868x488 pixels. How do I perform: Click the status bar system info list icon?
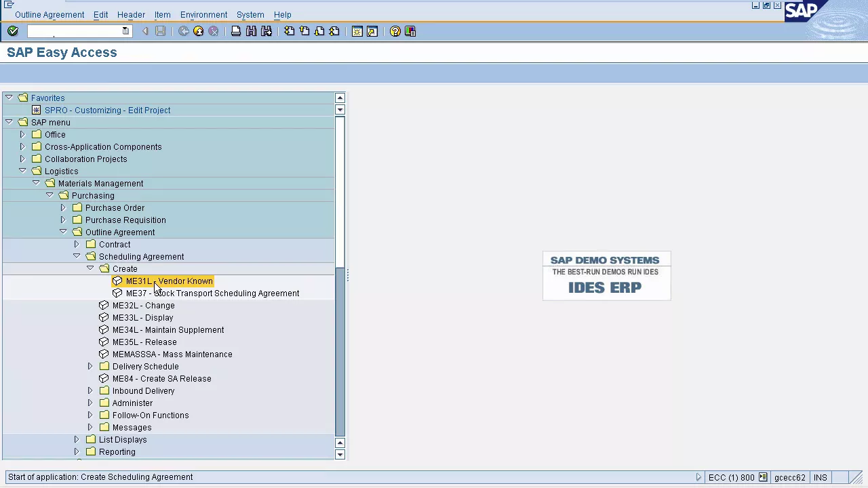point(763,477)
